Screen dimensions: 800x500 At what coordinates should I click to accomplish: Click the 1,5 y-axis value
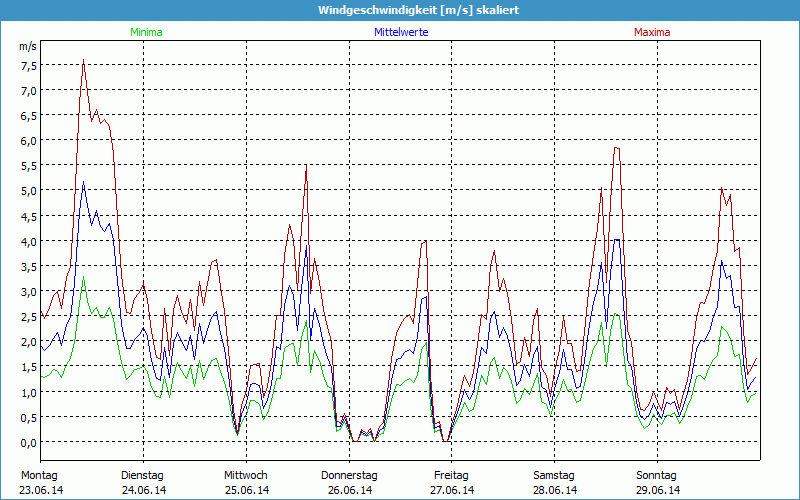click(x=29, y=367)
